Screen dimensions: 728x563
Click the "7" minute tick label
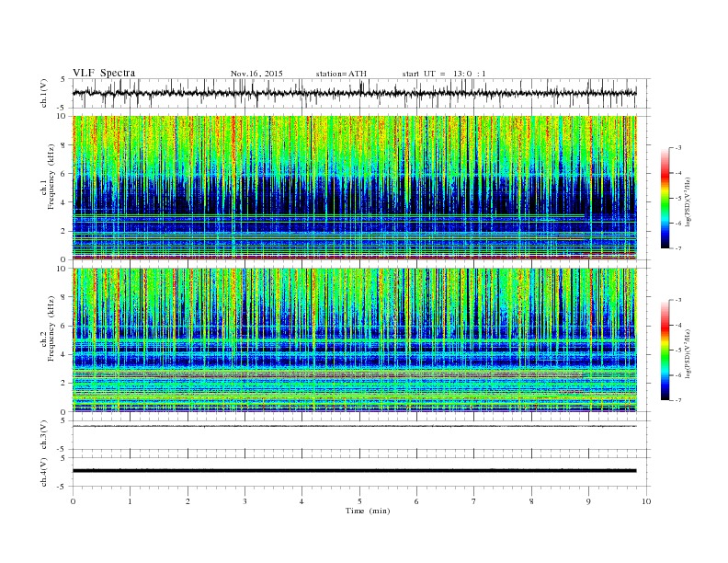click(x=474, y=501)
